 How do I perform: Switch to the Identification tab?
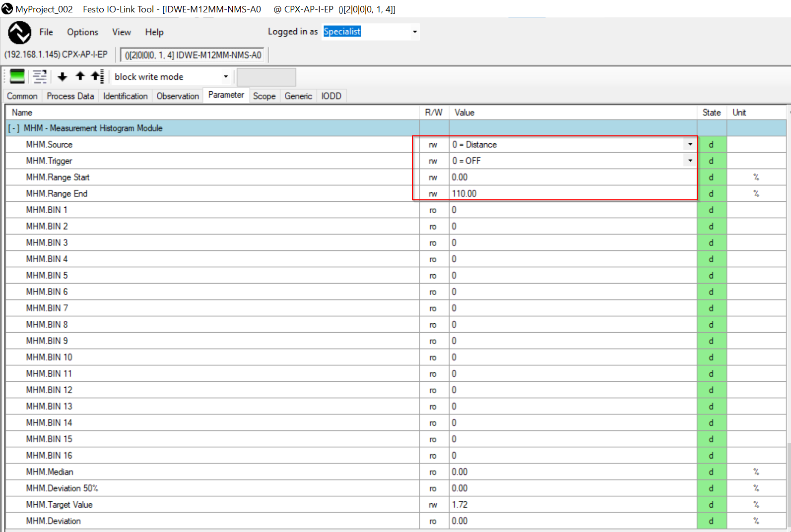point(126,96)
